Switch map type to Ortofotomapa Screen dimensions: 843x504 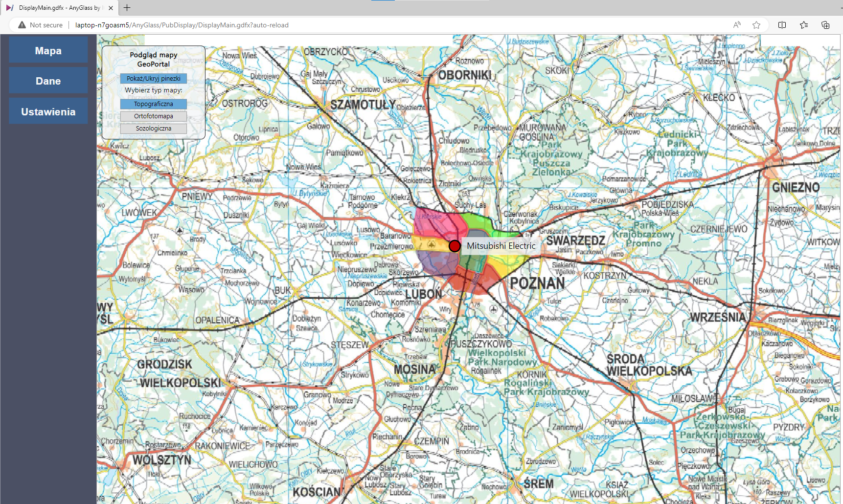154,116
